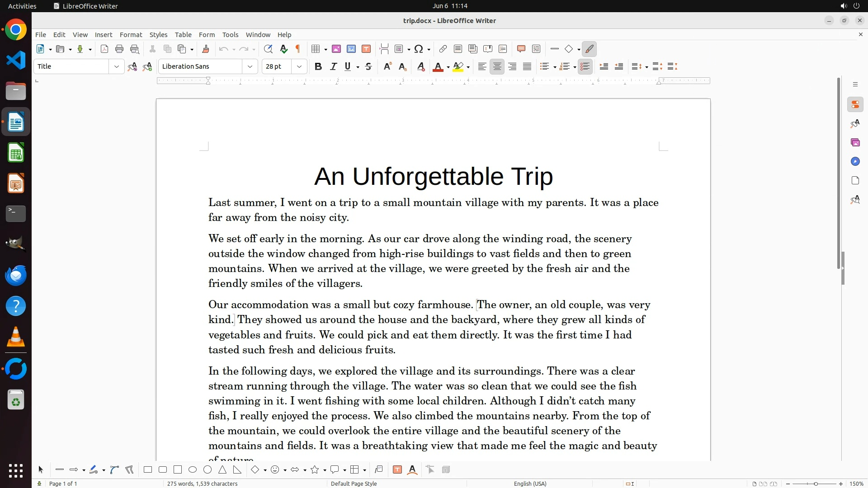The image size is (868, 488).
Task: Insert hyperlink using chain icon
Action: (443, 49)
